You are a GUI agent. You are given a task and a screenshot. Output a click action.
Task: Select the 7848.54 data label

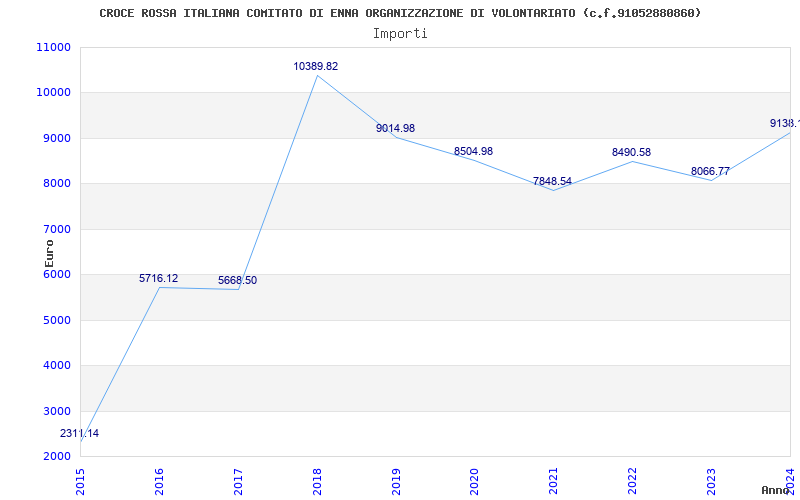pyautogui.click(x=552, y=182)
